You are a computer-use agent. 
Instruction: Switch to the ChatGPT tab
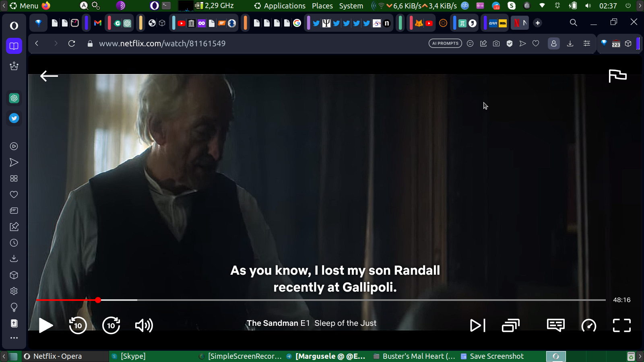pyautogui.click(x=127, y=23)
